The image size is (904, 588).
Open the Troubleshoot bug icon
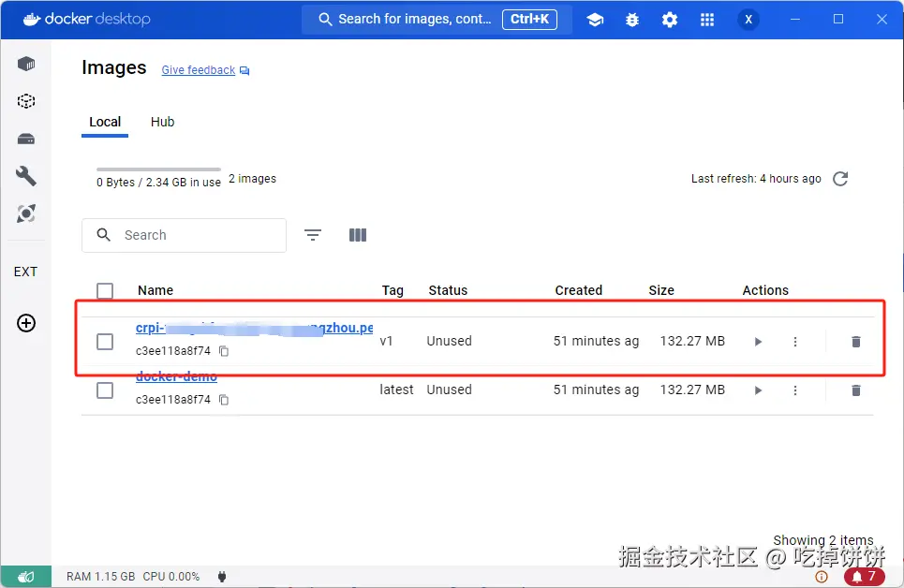pyautogui.click(x=632, y=20)
